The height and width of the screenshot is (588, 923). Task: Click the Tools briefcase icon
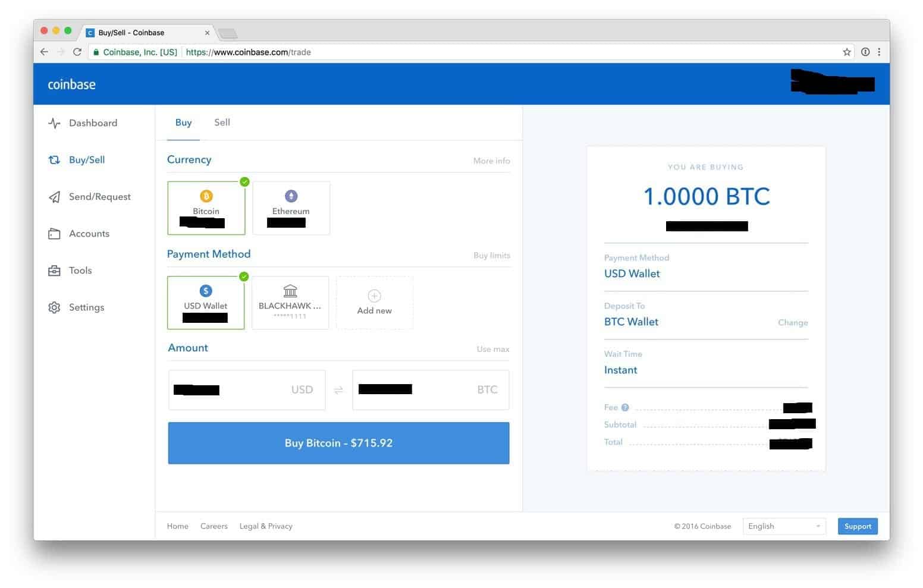(x=54, y=271)
